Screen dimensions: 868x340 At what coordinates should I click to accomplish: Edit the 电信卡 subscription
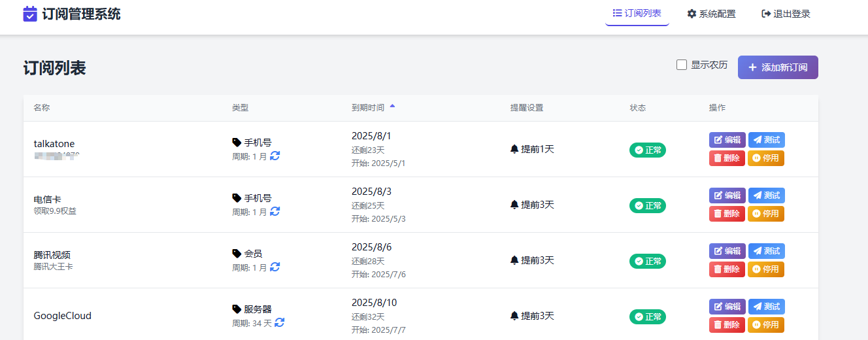tap(727, 195)
